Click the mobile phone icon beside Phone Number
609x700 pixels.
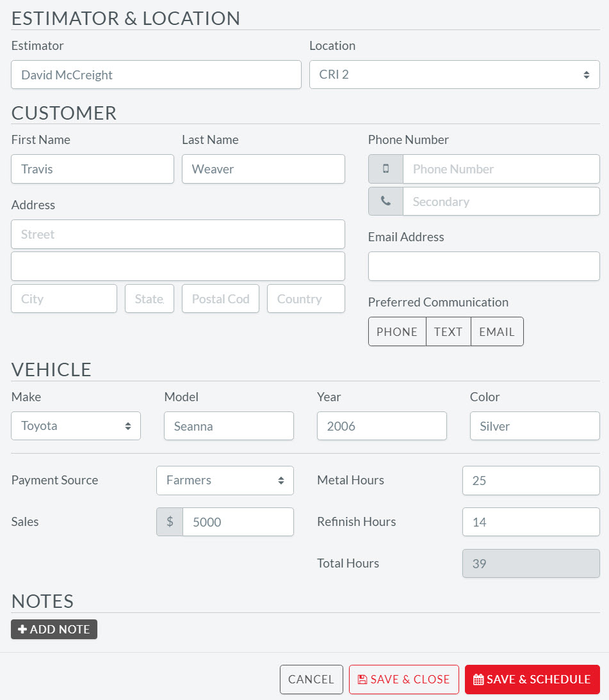tap(386, 169)
